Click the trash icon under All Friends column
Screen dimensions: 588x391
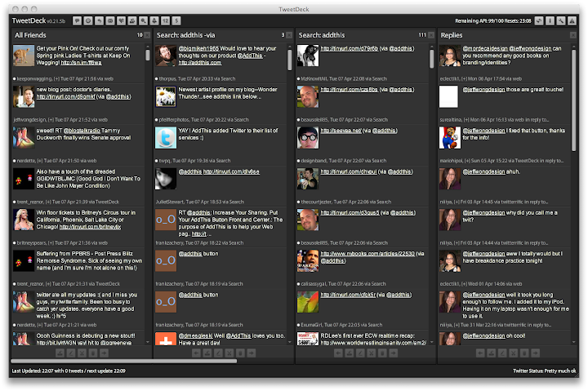[x=93, y=353]
